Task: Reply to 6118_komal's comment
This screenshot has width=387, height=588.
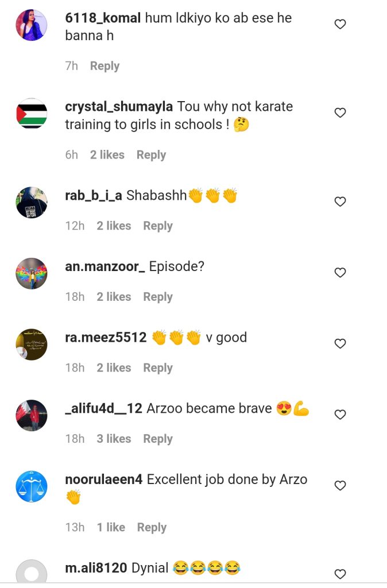Action: click(105, 66)
